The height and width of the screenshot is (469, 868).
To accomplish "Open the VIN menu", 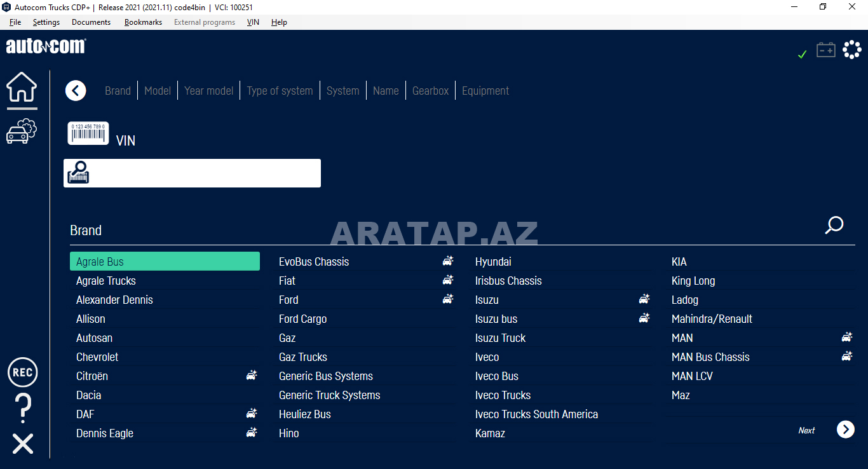I will pyautogui.click(x=253, y=22).
